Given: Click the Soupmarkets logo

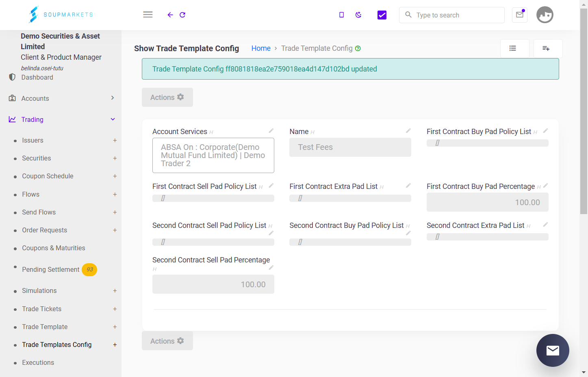Looking at the screenshot, I should coord(61,15).
